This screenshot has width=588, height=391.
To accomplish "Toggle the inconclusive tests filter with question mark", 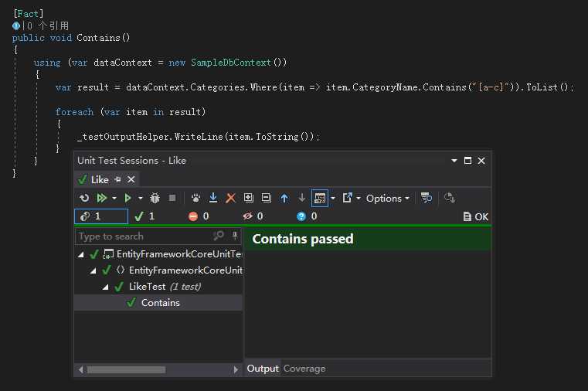I will (307, 216).
